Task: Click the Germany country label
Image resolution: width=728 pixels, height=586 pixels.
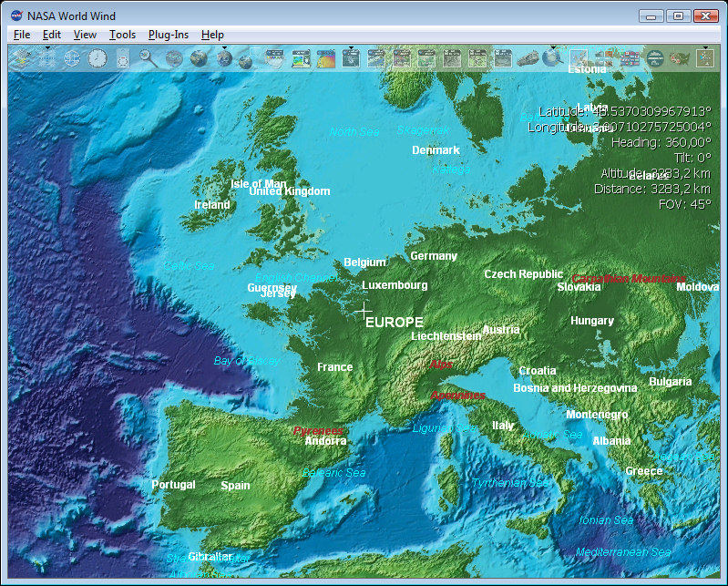Action: pos(434,256)
